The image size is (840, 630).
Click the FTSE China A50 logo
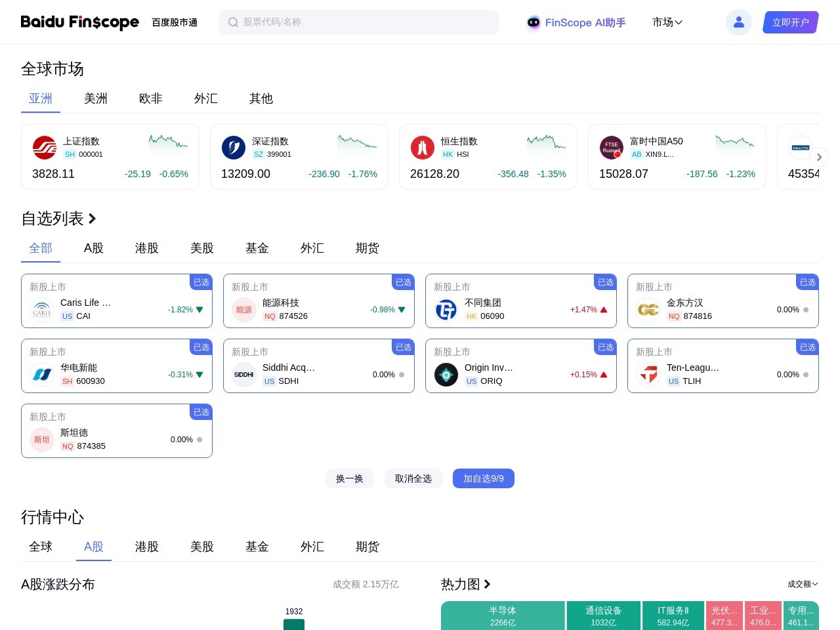[x=612, y=148]
